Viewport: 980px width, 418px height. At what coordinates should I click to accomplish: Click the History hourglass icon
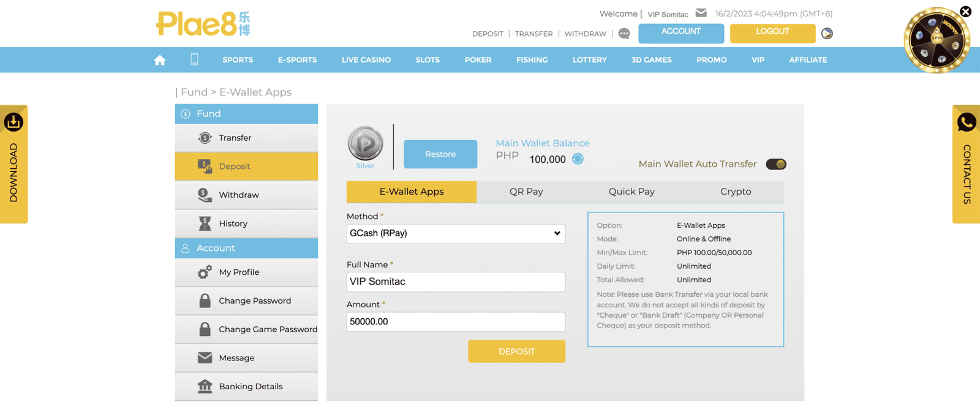coord(205,223)
